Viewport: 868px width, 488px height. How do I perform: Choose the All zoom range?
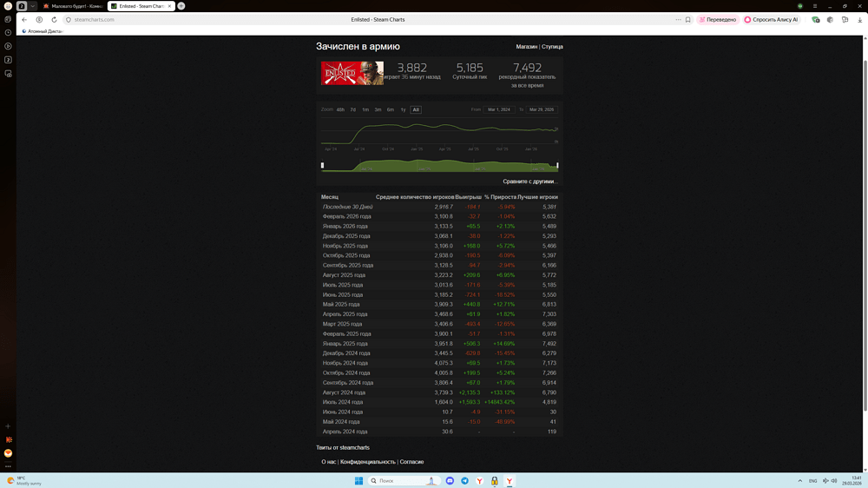[416, 109]
